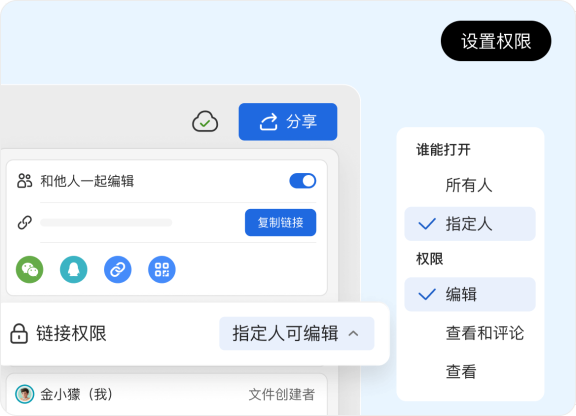The height and width of the screenshot is (416, 576).
Task: Click the grey share link URL field
Action: [x=106, y=222]
